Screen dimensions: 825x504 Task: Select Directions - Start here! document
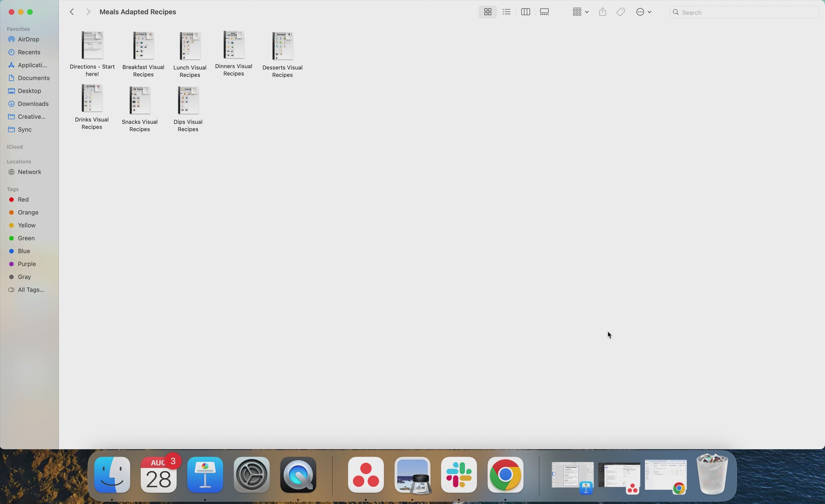(92, 45)
